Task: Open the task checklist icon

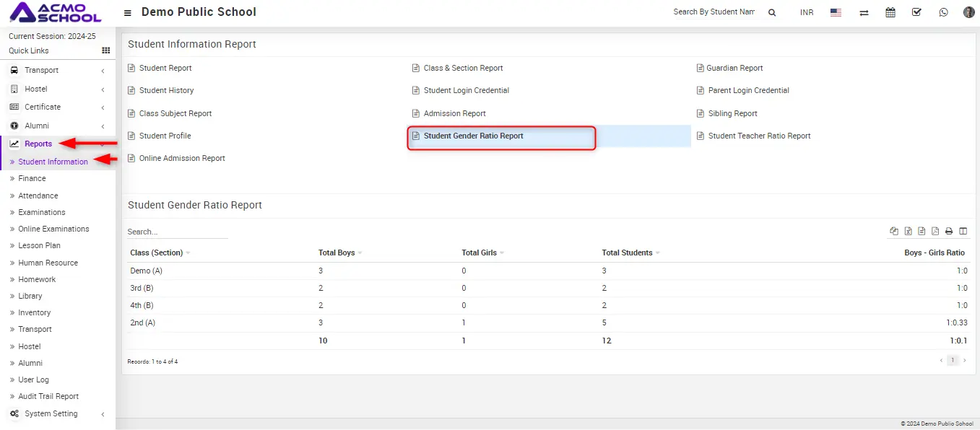Action: pyautogui.click(x=916, y=12)
